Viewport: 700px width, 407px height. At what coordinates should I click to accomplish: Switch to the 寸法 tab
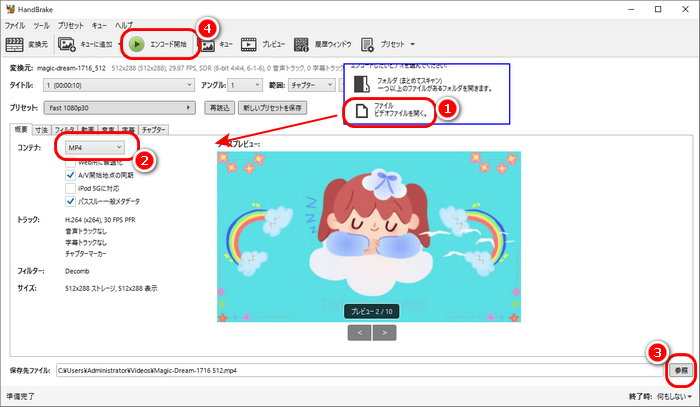[x=42, y=130]
